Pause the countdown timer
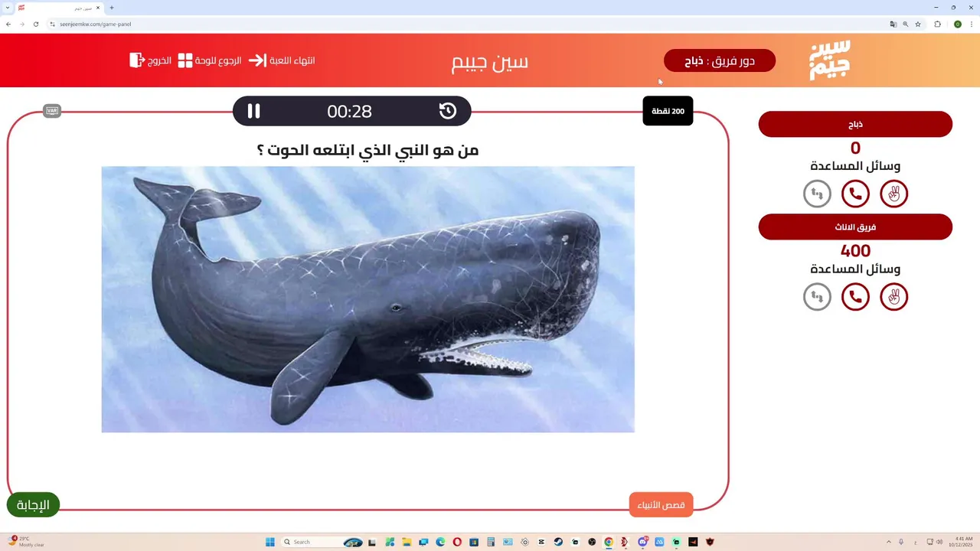This screenshot has height=551, width=980. [x=253, y=111]
